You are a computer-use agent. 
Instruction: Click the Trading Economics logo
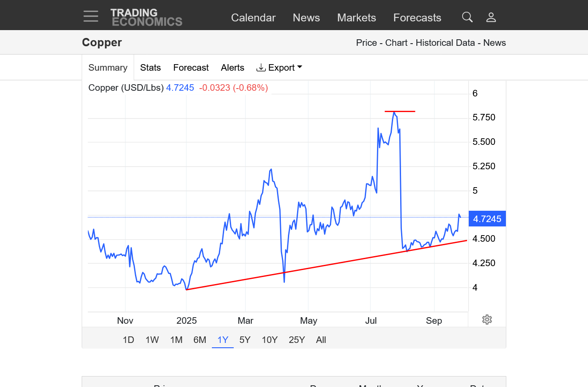(146, 17)
